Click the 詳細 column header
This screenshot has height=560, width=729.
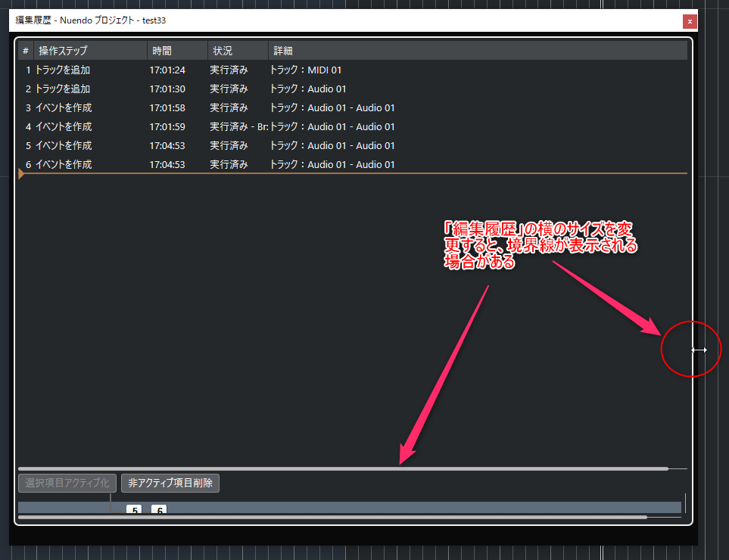click(478, 51)
